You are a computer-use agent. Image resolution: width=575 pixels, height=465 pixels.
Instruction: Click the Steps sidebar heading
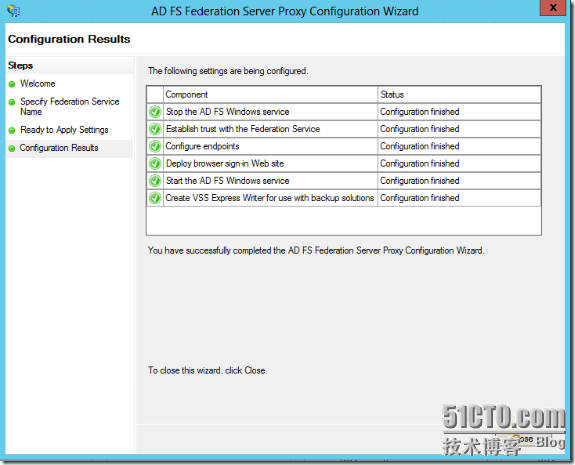[x=21, y=66]
